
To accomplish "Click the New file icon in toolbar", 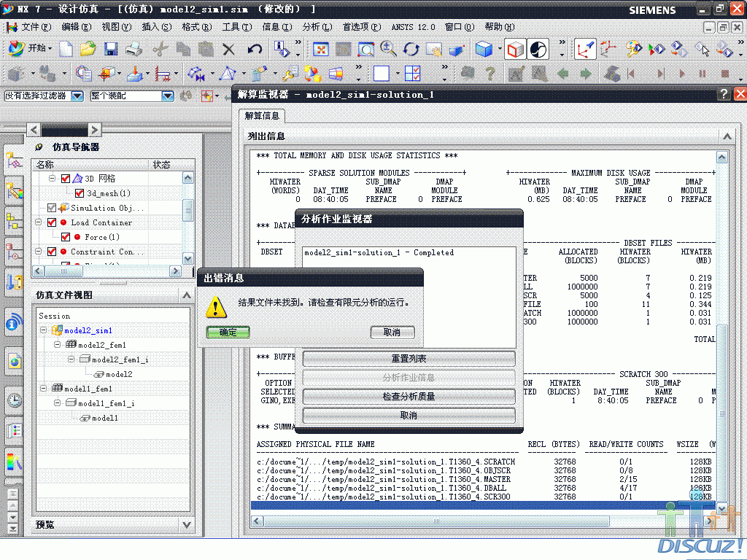I will [66, 49].
